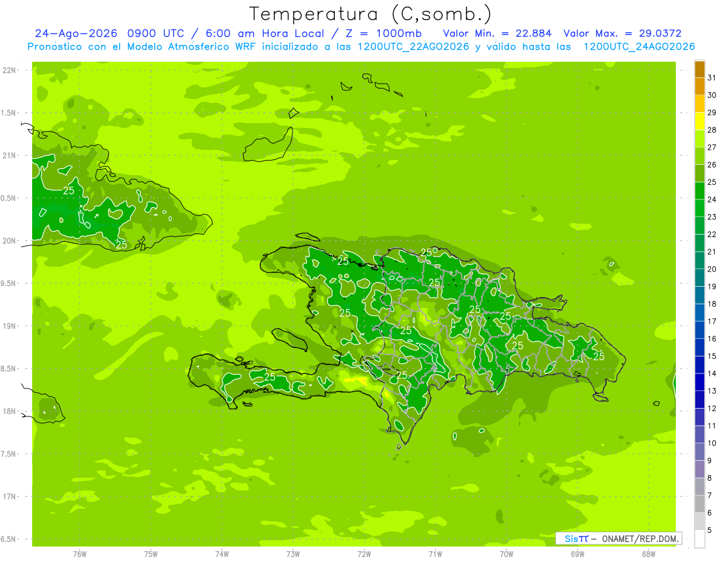
Task: Click the orange color-scale swatch above 31
Action: (700, 69)
